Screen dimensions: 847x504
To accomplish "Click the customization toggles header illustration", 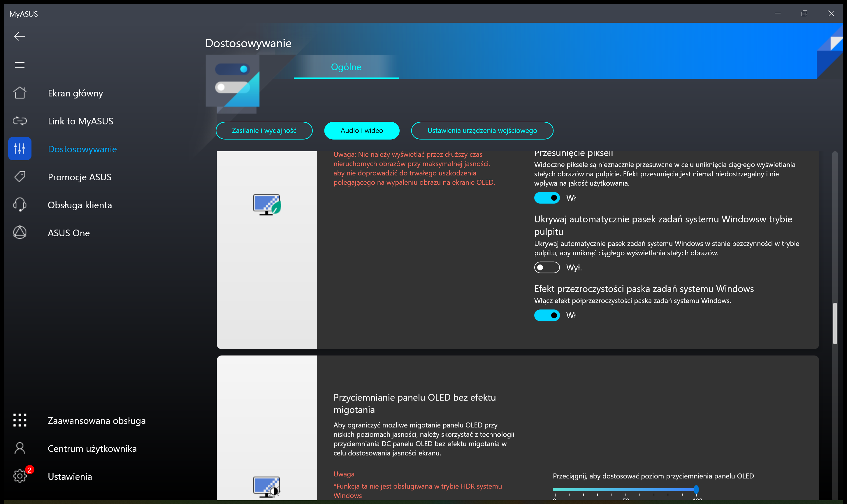I will coord(232,81).
